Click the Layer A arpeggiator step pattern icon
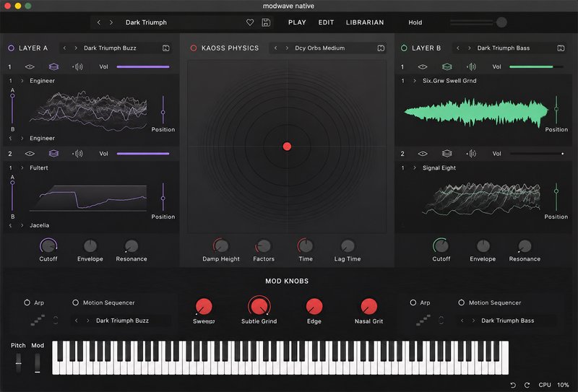This screenshot has height=392, width=578. pyautogui.click(x=38, y=320)
